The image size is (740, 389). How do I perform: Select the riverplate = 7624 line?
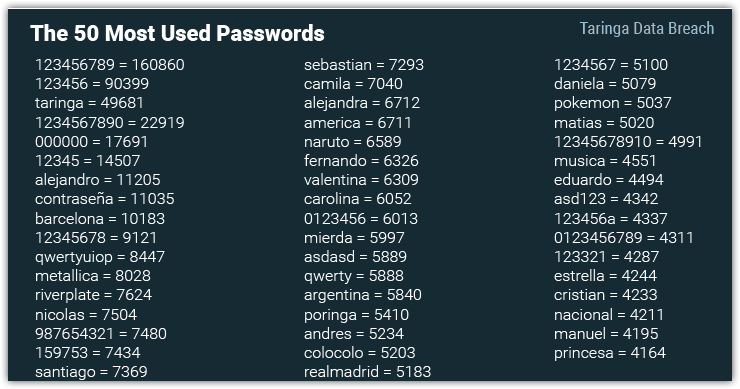tap(93, 296)
